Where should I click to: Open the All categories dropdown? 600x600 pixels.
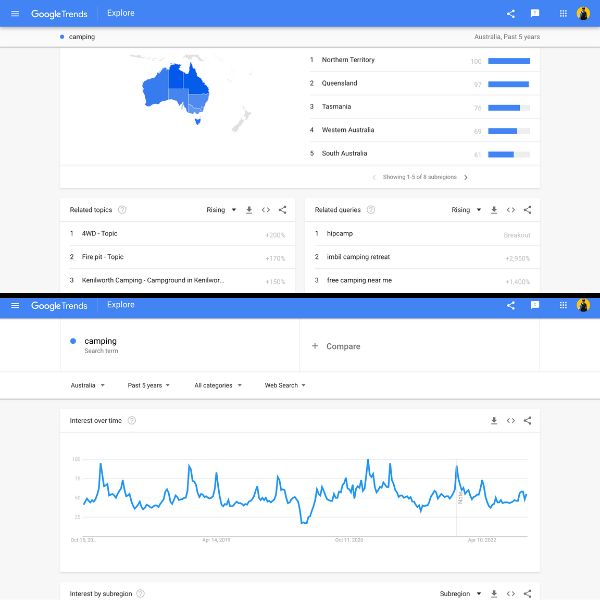click(x=218, y=385)
